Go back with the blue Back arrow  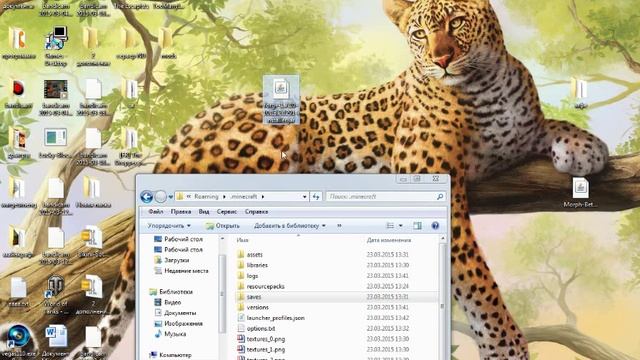pyautogui.click(x=147, y=197)
